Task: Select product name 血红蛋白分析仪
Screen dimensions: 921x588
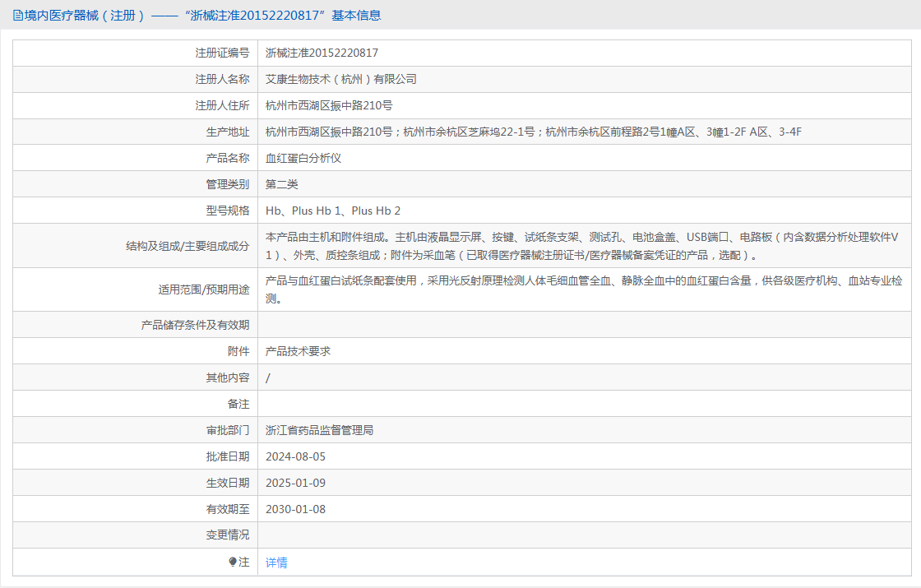Action: click(x=303, y=158)
